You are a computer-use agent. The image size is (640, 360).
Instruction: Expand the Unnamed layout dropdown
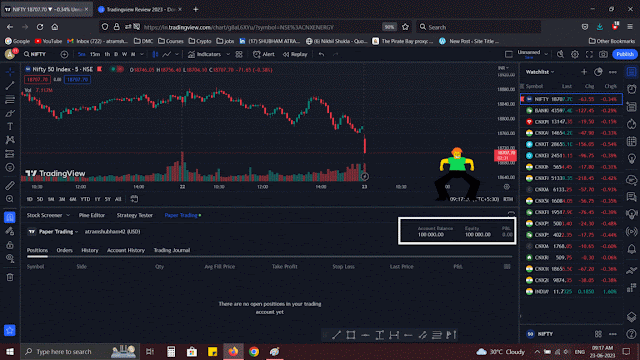pos(546,54)
